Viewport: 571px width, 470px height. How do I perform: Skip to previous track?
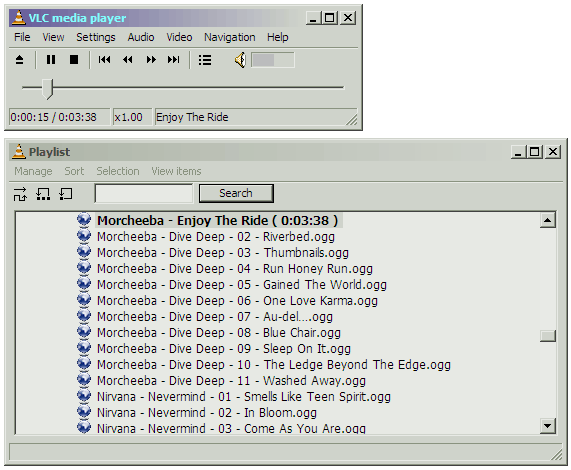[x=104, y=59]
